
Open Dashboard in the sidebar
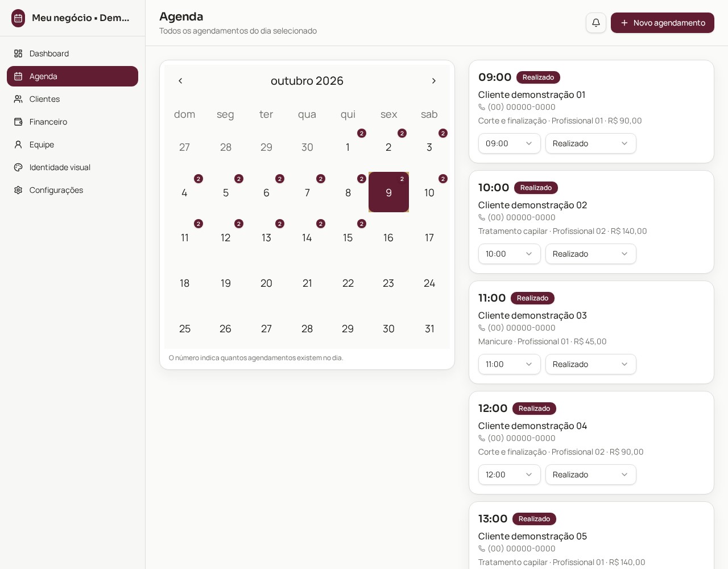click(72, 53)
